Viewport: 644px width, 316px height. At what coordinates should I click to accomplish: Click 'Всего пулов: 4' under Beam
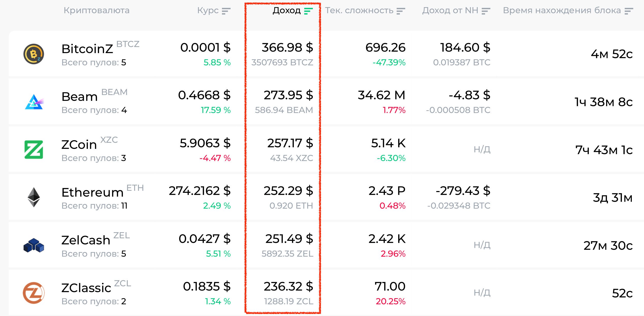(94, 110)
